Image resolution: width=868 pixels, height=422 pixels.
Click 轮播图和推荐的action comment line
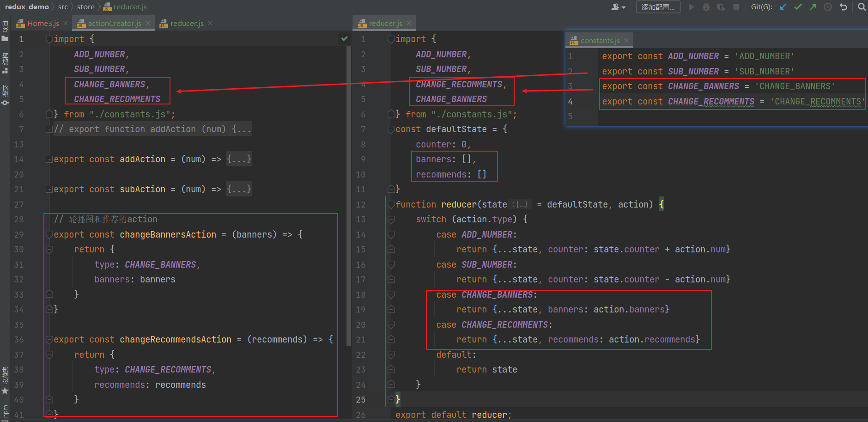tap(106, 220)
